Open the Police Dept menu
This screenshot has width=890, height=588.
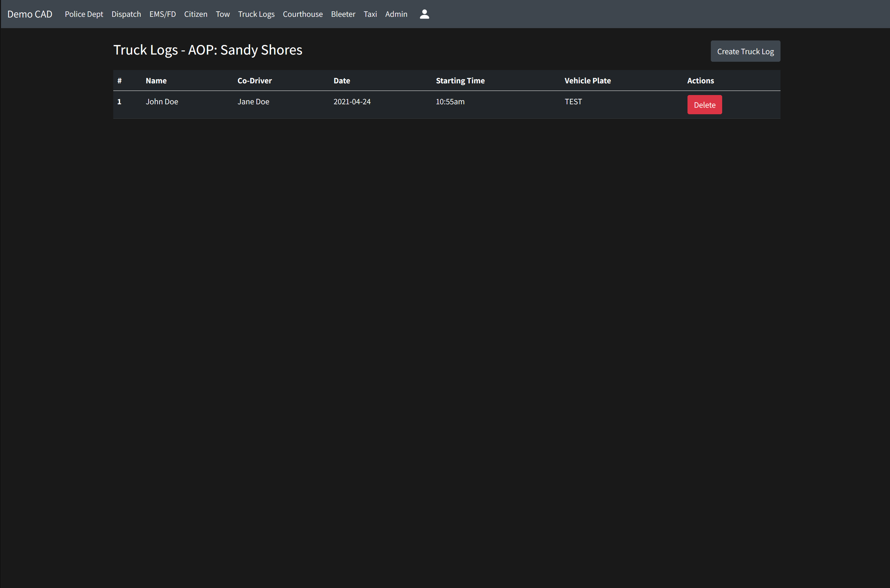[x=84, y=14]
